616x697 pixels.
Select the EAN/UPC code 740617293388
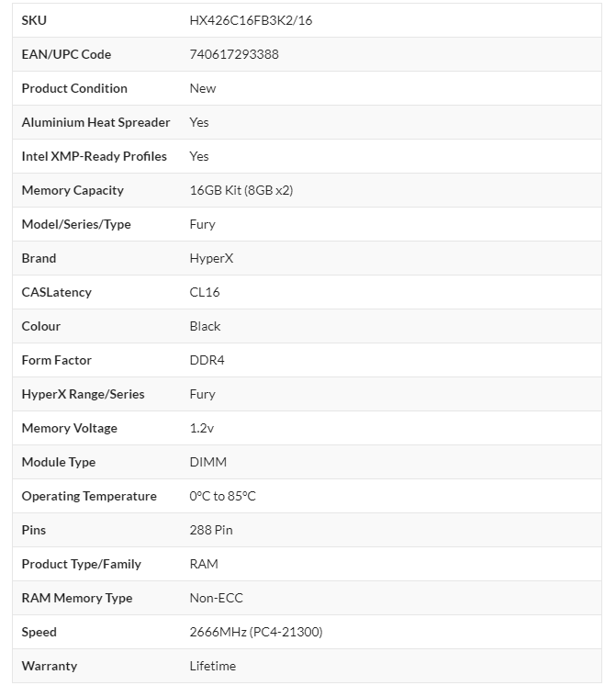pos(234,54)
